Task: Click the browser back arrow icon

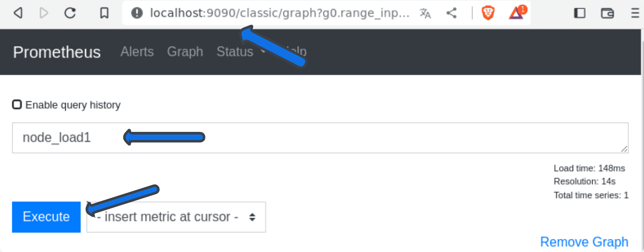Action: tap(18, 13)
